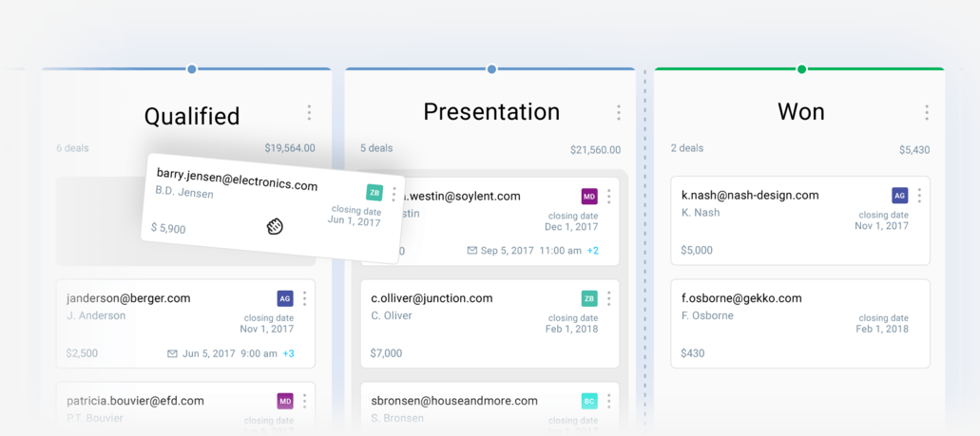Click the K. Nash contact name
Viewport: 980px width, 436px height.
pyautogui.click(x=701, y=213)
